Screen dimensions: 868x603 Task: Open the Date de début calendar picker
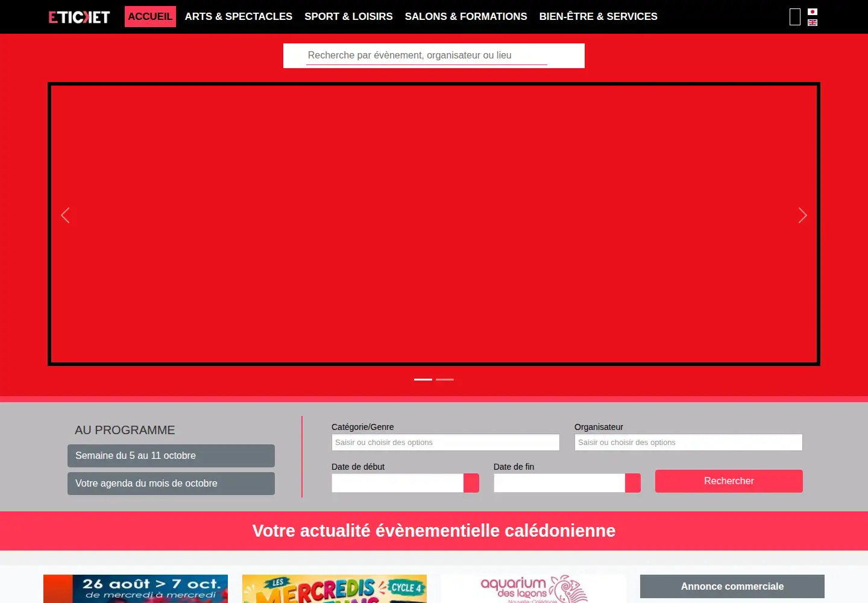click(x=471, y=483)
